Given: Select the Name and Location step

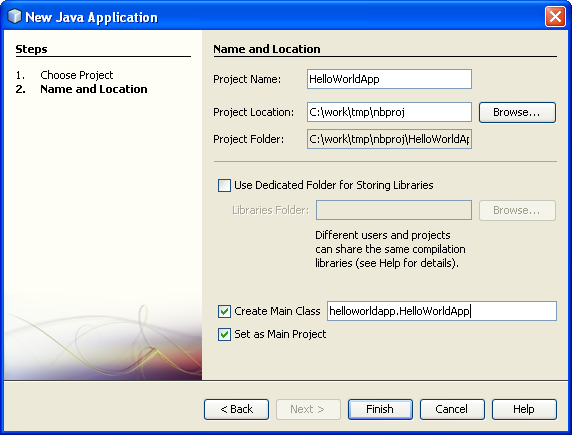Looking at the screenshot, I should pyautogui.click(x=94, y=89).
